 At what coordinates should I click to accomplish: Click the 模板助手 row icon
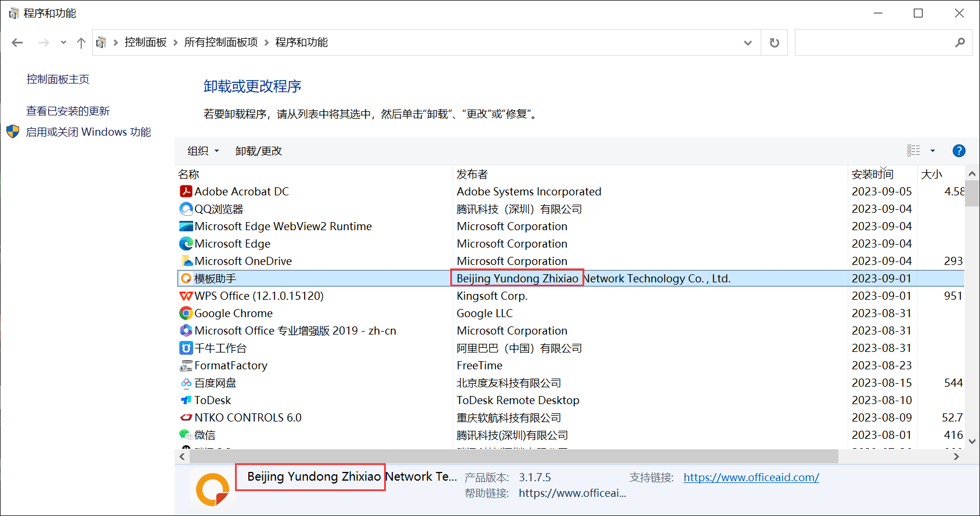coord(186,278)
